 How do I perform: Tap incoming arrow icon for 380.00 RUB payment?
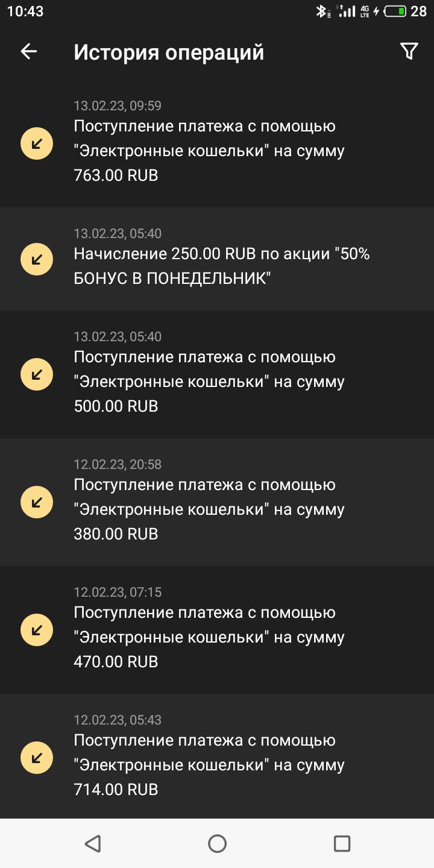coord(37,502)
